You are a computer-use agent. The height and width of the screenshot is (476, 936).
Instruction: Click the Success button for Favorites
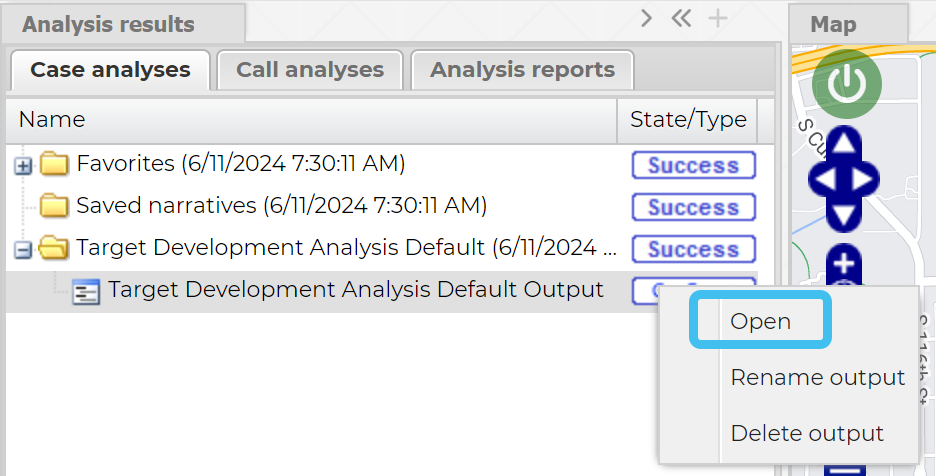(x=693, y=166)
